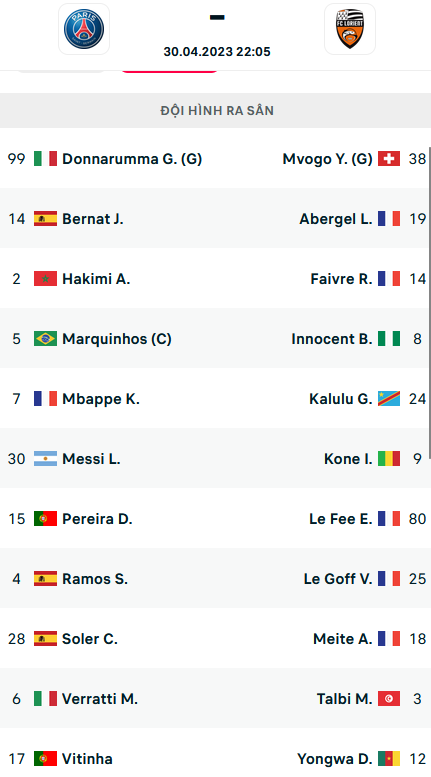The height and width of the screenshot is (777, 431).
Task: Click the Cameroon flag next to Yongwa D.
Action: (389, 758)
